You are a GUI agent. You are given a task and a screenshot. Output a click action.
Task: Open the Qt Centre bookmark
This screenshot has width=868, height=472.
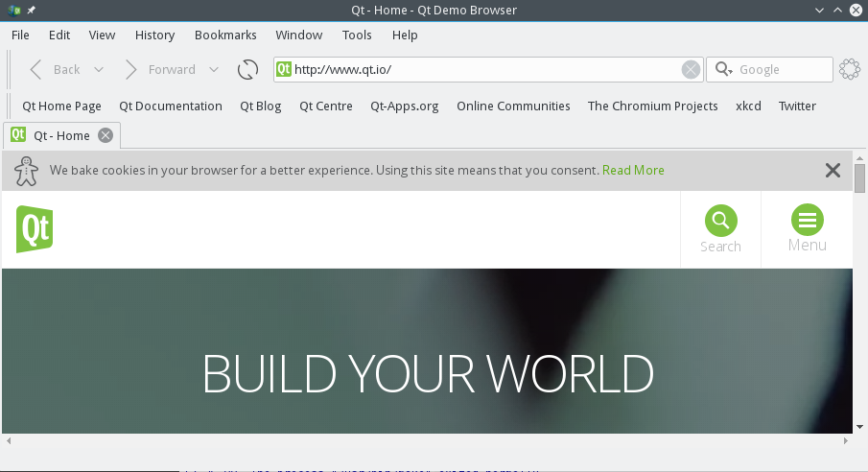click(326, 106)
